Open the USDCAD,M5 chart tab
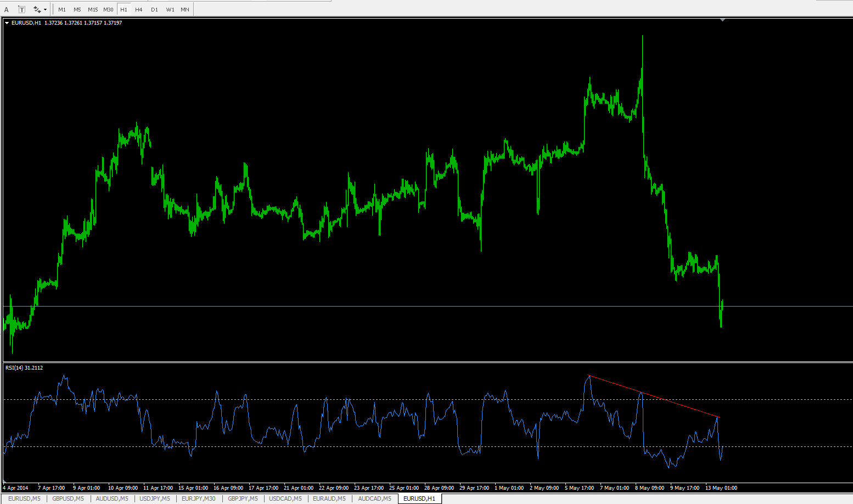Viewport: 853px width, 504px height. 285,499
